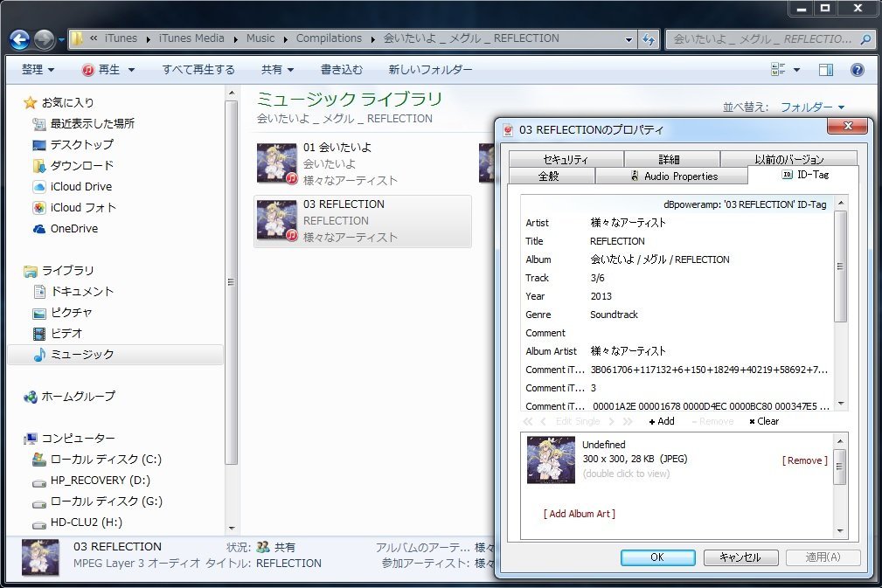This screenshot has height=588, width=882.
Task: Open the フォルダー sort dropdown
Action: [812, 107]
